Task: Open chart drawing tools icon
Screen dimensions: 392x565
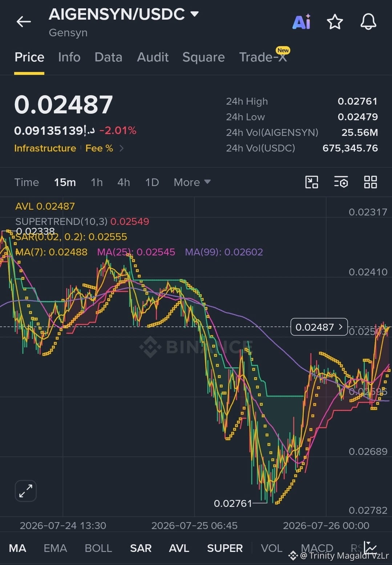Action: tap(312, 182)
